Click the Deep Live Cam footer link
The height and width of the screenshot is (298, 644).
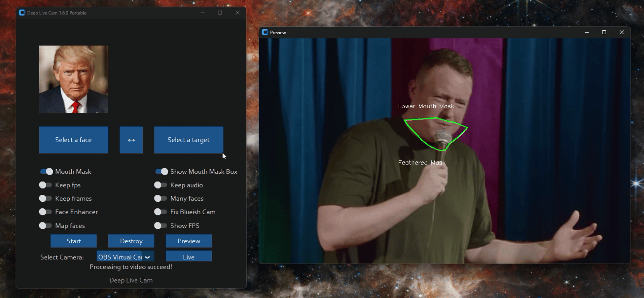[131, 280]
